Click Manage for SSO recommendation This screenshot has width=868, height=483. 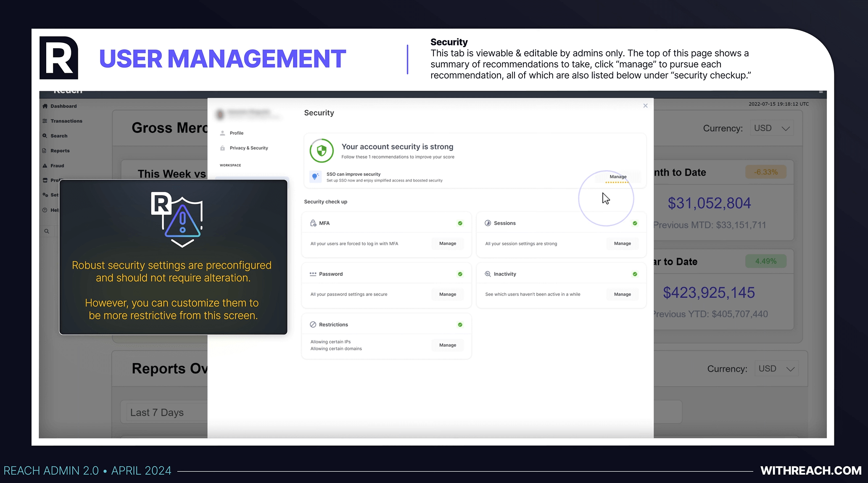618,177
